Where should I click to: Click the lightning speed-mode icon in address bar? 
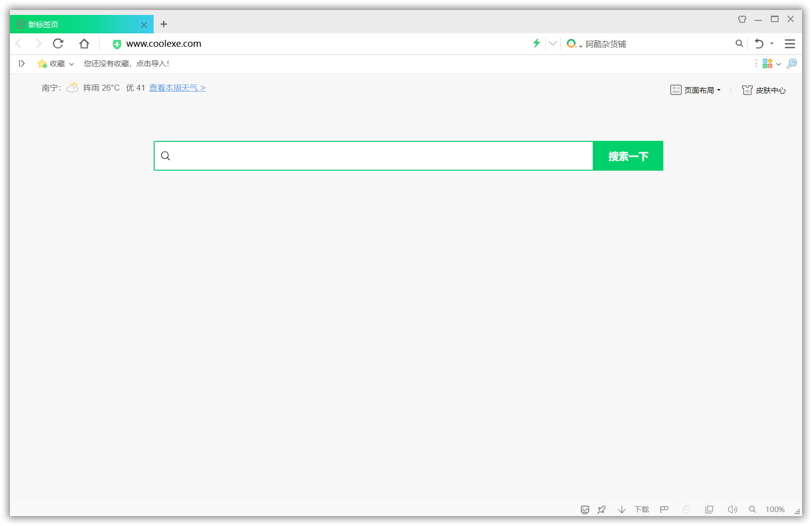pyautogui.click(x=536, y=43)
